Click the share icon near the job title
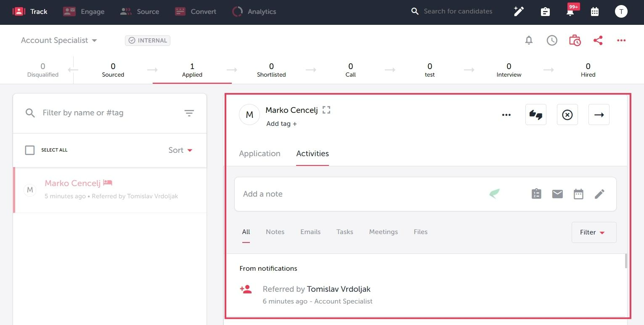The image size is (644, 325). coord(598,40)
